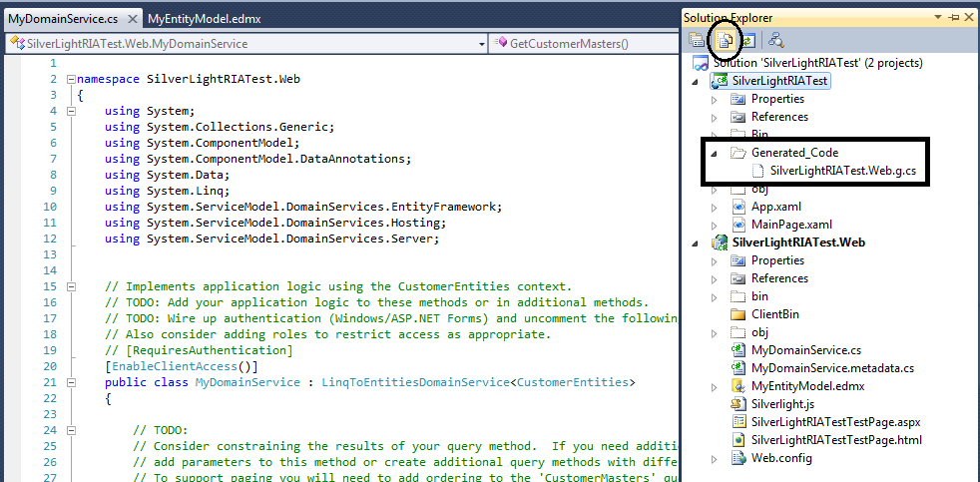980x482 pixels.
Task: Click References icon under SilverLightRIATest.Web
Action: pos(738,278)
